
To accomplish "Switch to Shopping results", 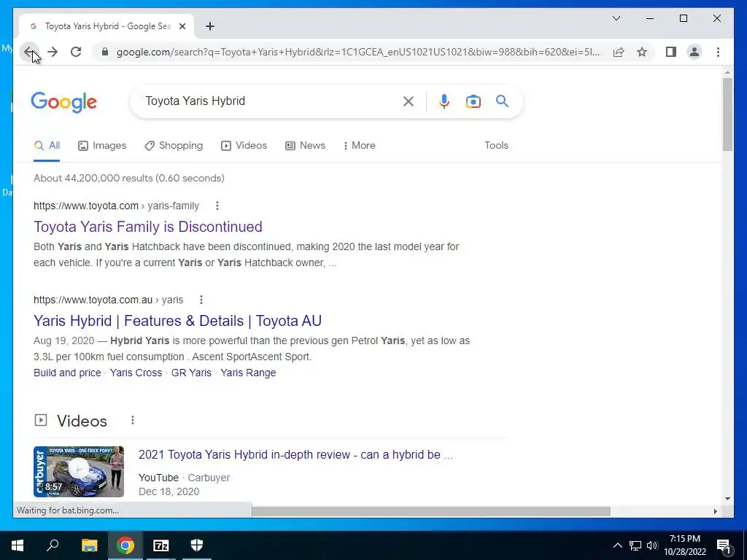I will 174,146.
